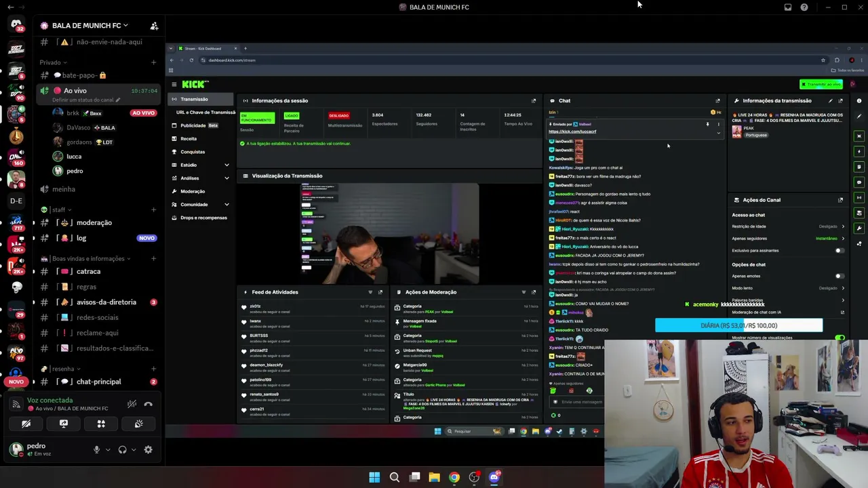Open the Apenas seguidores options
Viewport: 868px width, 488px height.
[788, 239]
